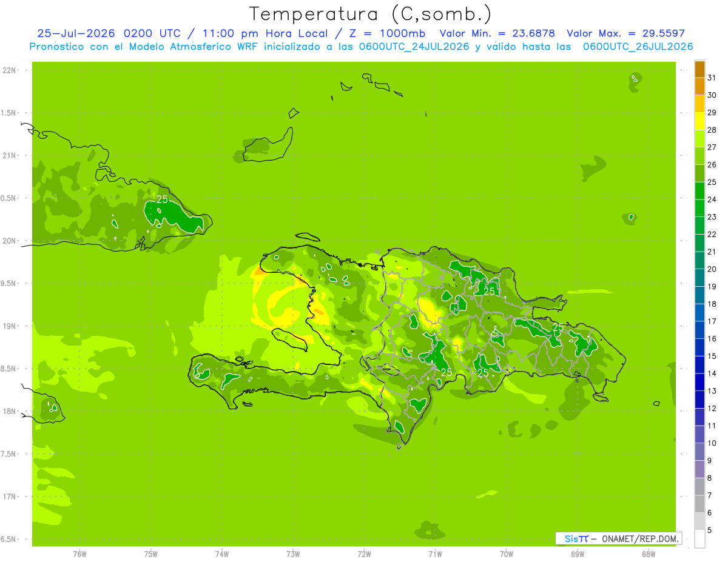Click the '15' label on the color scale
Viewport: 728px width, 562px height.
point(712,356)
